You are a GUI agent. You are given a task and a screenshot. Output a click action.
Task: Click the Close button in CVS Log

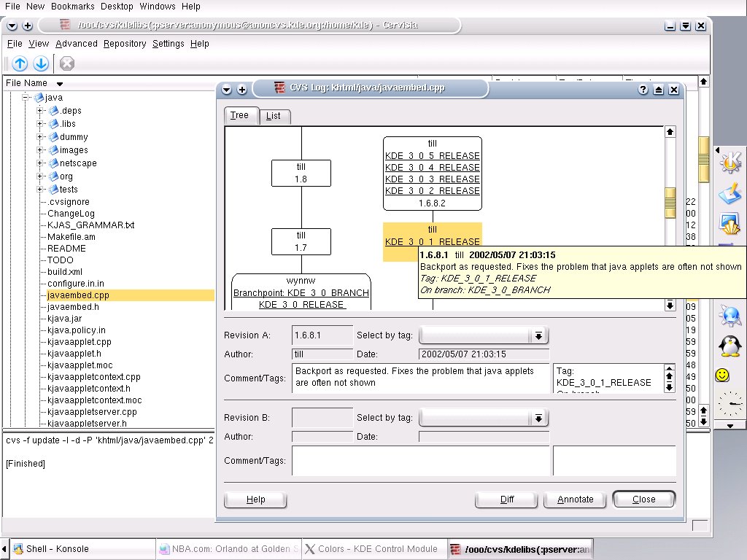643,499
